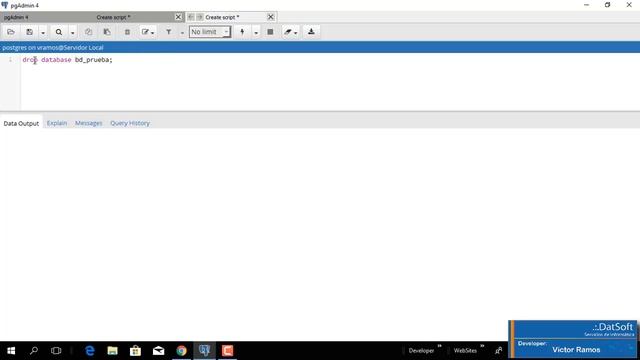Open Mail app from taskbar

[x=158, y=351]
